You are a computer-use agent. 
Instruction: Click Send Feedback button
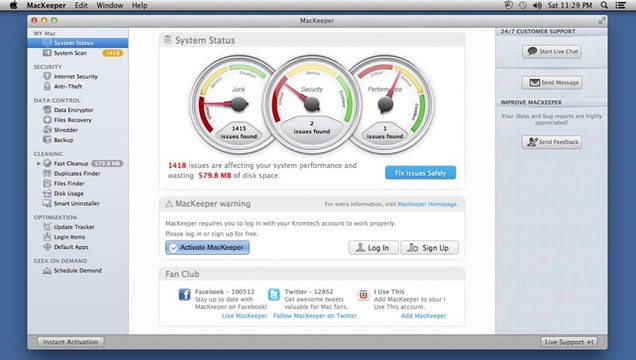point(552,142)
